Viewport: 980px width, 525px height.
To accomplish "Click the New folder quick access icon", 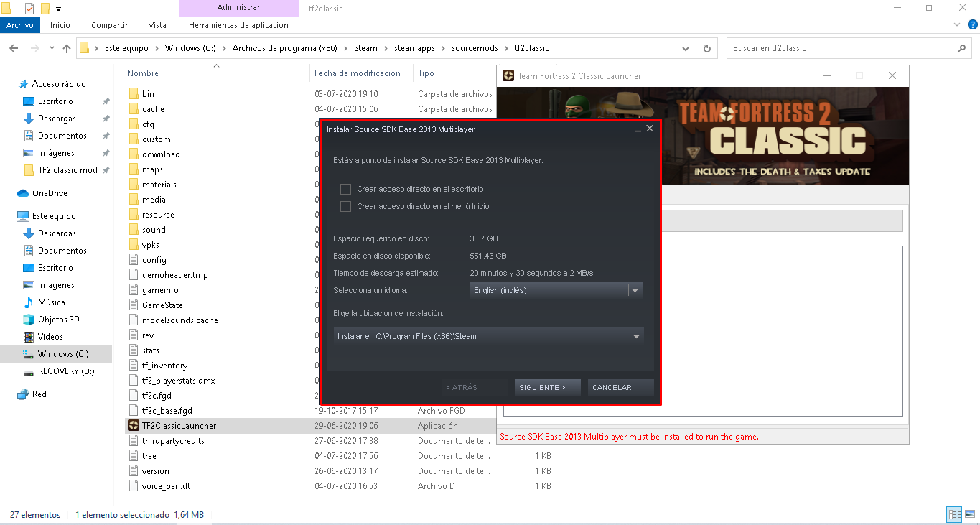I will [45, 9].
